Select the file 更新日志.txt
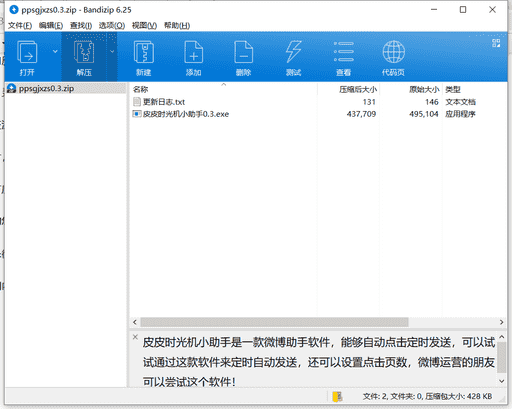The height and width of the screenshot is (409, 512). 164,102
